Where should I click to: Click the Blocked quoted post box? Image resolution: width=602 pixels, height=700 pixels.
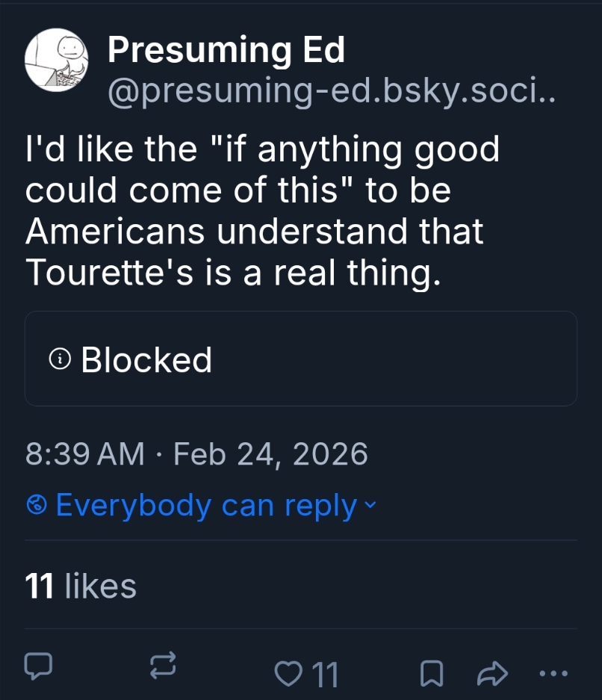pos(373,359)
